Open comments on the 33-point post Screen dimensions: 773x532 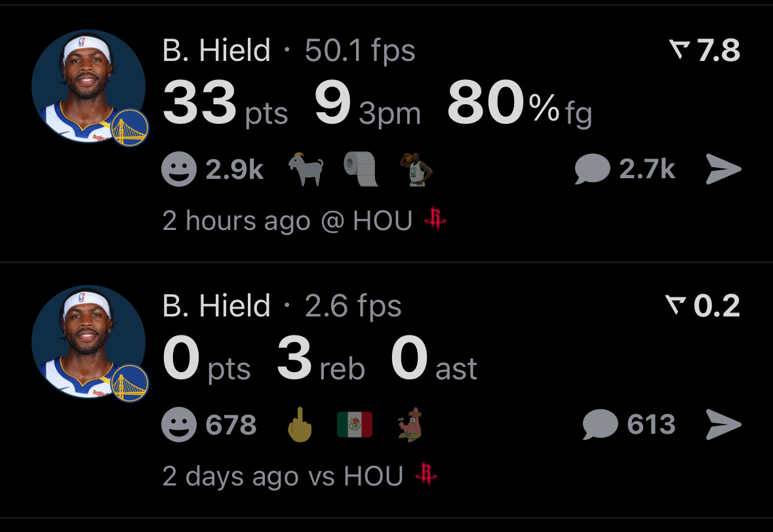tap(625, 169)
